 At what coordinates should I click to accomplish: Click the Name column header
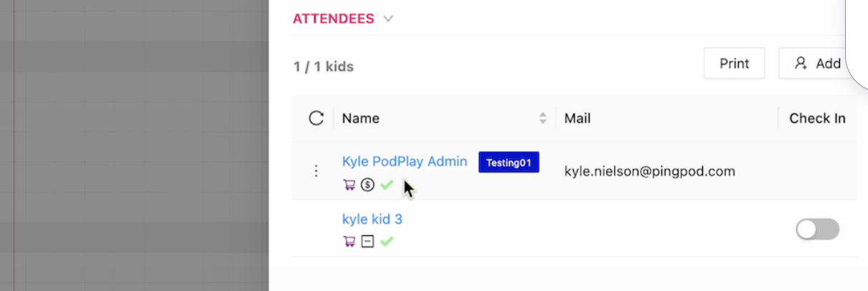point(361,118)
